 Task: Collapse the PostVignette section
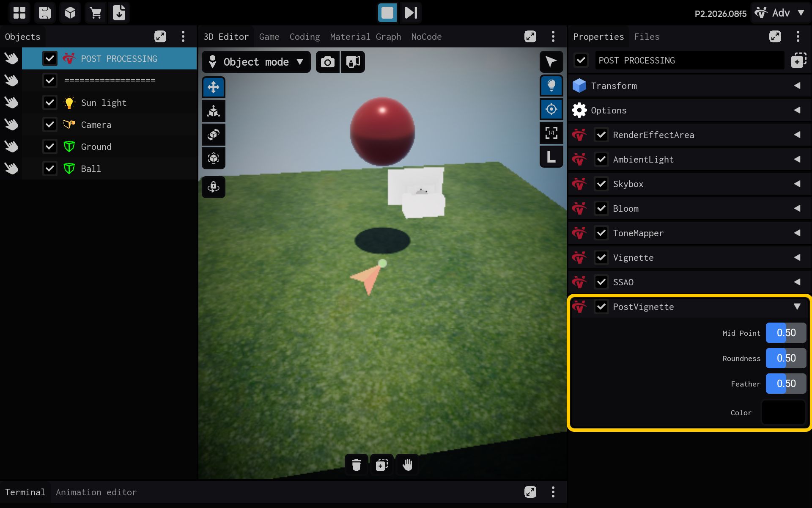(x=797, y=306)
